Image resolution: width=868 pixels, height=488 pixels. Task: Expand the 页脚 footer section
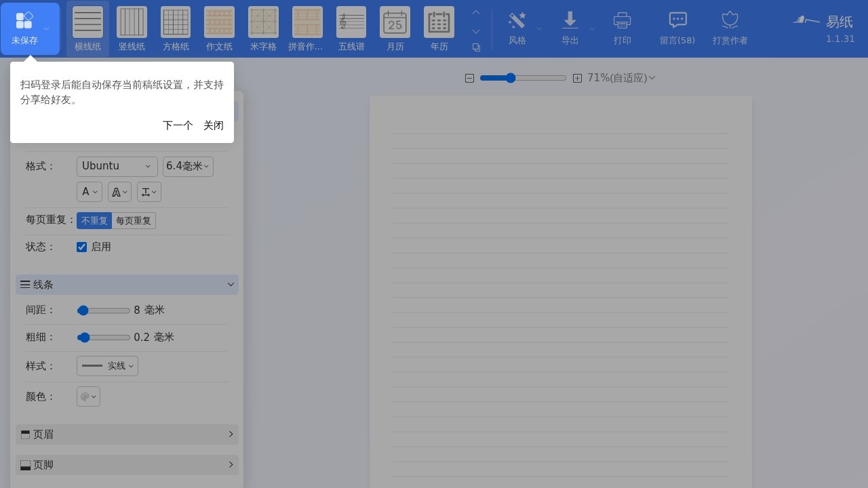127,465
